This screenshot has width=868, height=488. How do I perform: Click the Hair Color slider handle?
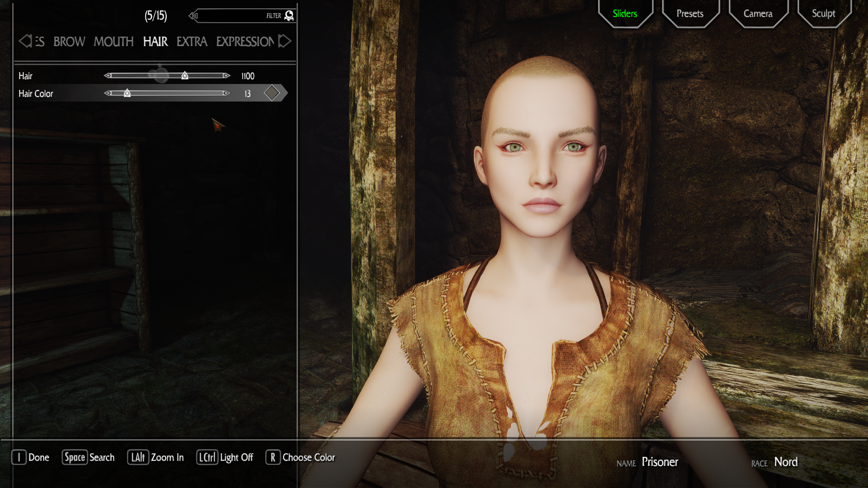[x=127, y=93]
